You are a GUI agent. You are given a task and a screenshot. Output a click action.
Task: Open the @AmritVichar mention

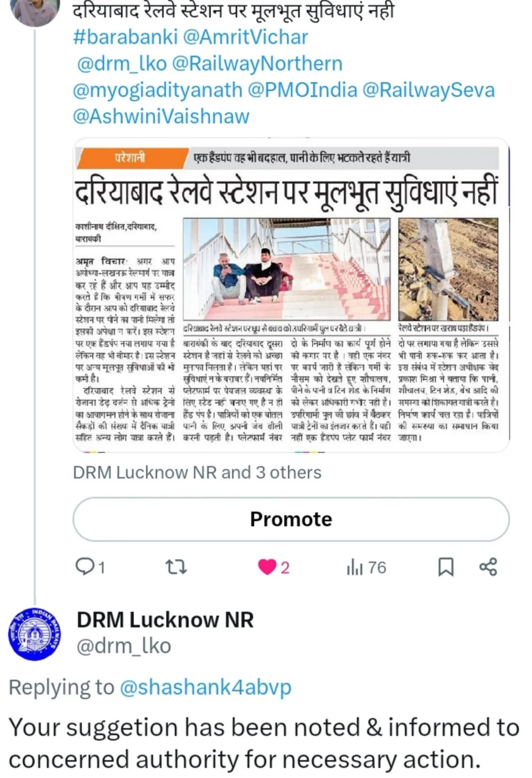click(246, 37)
